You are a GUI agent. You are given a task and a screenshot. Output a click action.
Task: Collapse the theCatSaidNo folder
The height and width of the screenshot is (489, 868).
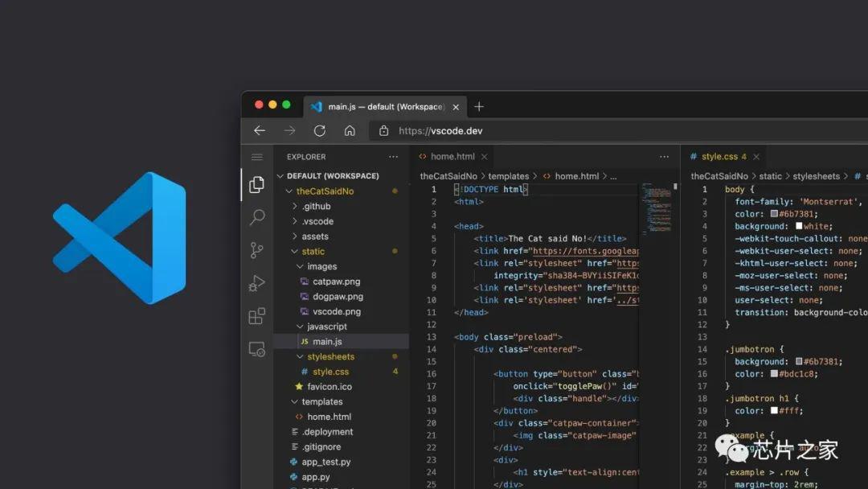pos(289,191)
